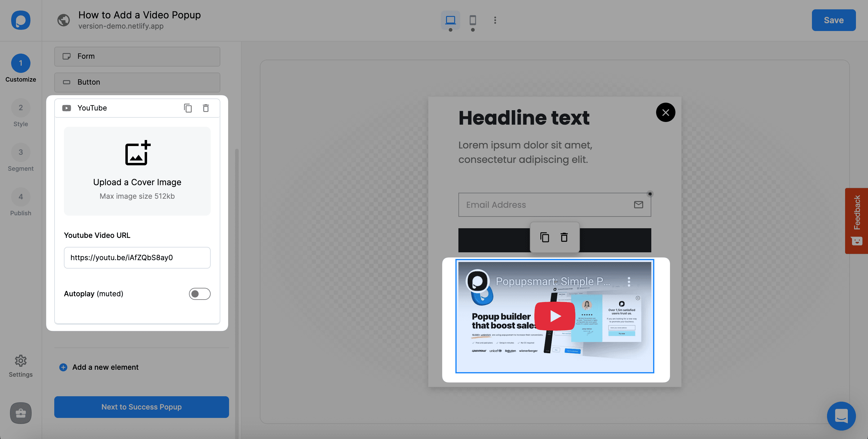Enable Autoplay (muted) toggle
Viewport: 868px width, 439px height.
pyautogui.click(x=200, y=294)
